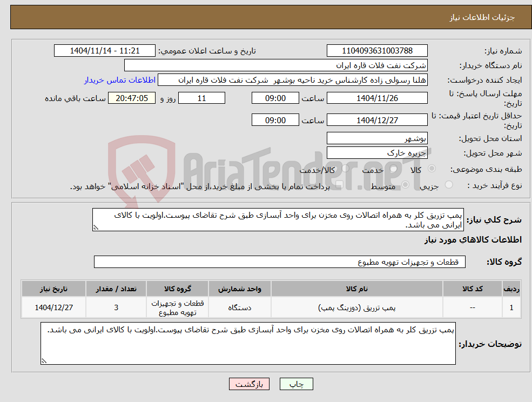Click the تعداد / مقدار column header
532x402 pixels.
(x=116, y=289)
